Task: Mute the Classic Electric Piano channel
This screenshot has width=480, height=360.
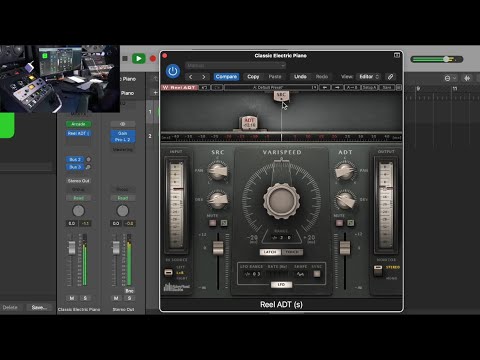Action: 72,298
